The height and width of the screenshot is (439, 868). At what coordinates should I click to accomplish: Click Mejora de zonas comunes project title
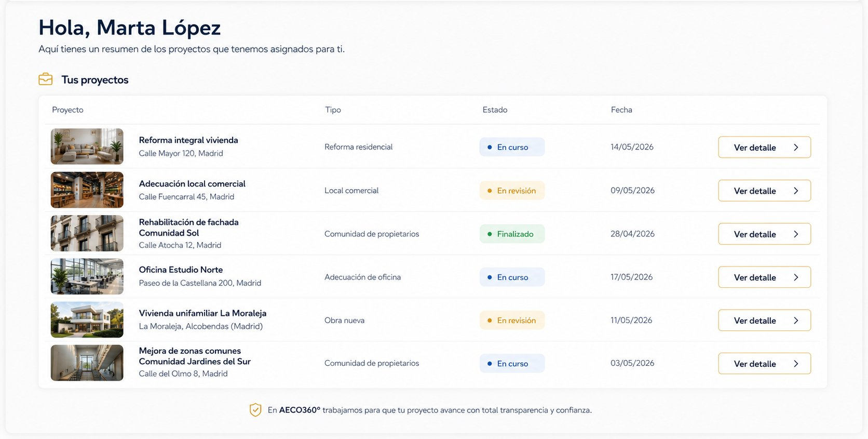tap(195, 356)
